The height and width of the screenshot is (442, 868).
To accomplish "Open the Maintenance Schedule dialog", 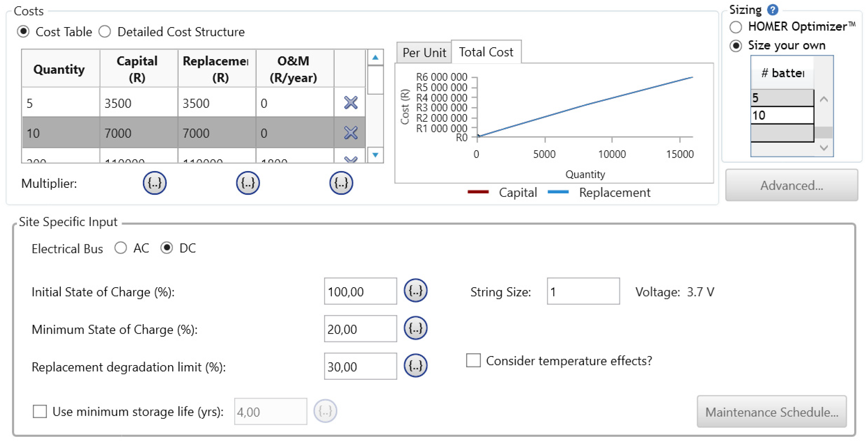I will [x=771, y=412].
